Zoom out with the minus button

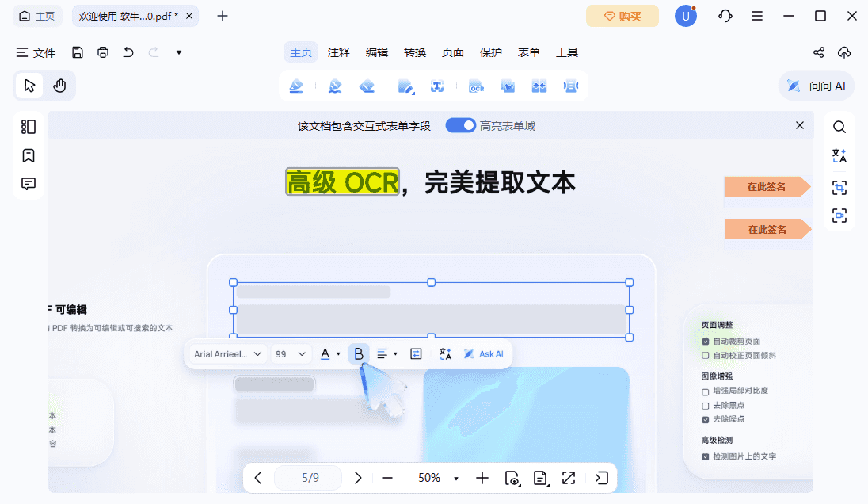point(387,477)
